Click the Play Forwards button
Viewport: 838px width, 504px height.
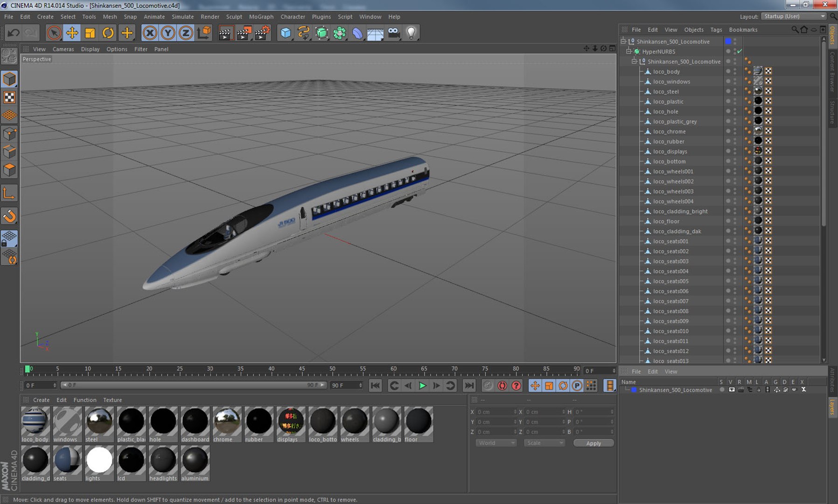tap(422, 385)
